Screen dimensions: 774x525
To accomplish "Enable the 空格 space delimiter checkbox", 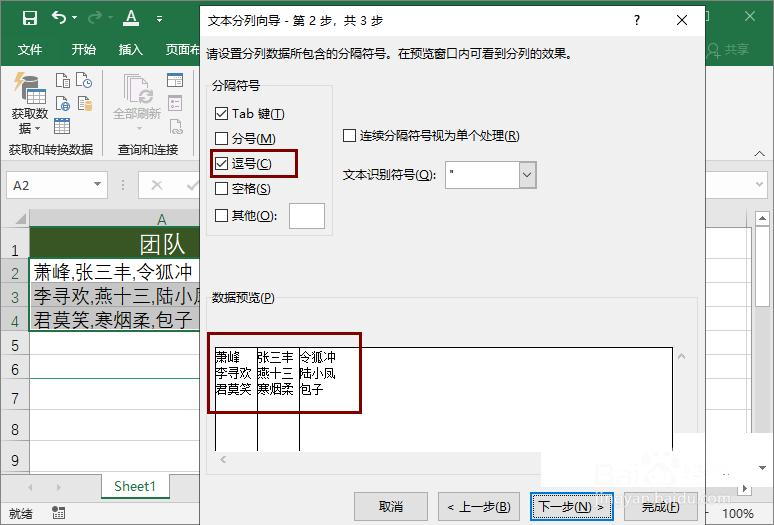I will pyautogui.click(x=221, y=188).
